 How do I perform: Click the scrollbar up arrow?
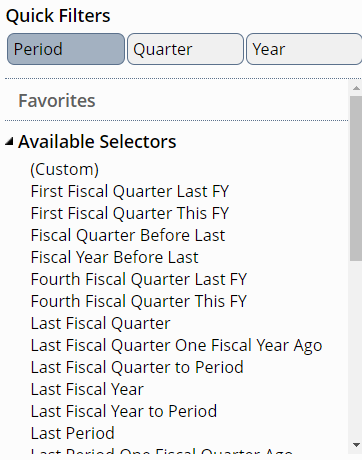356,88
